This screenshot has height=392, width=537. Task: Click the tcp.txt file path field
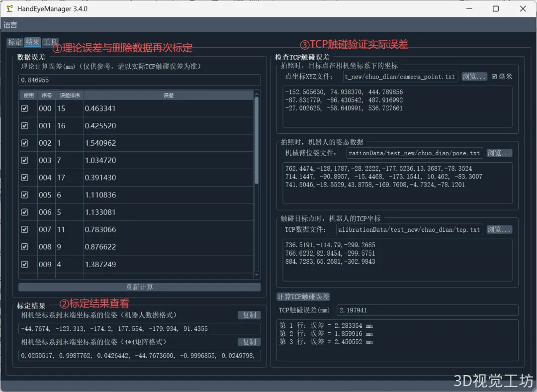(410, 229)
